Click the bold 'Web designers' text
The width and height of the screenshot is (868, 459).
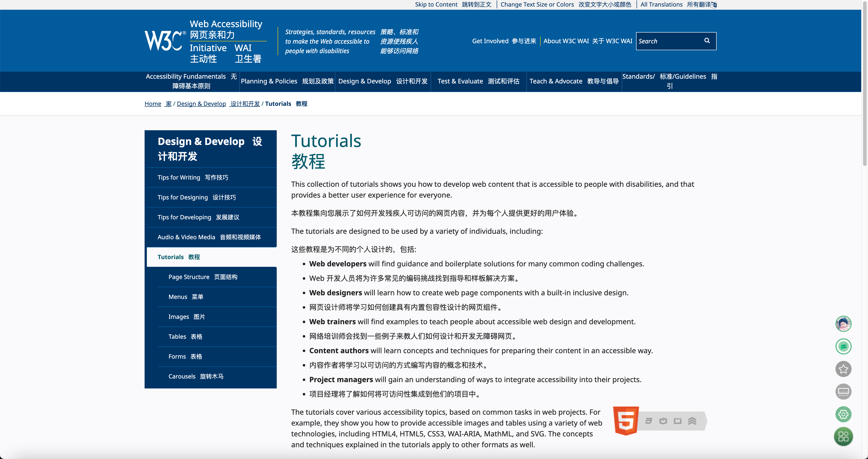point(336,293)
